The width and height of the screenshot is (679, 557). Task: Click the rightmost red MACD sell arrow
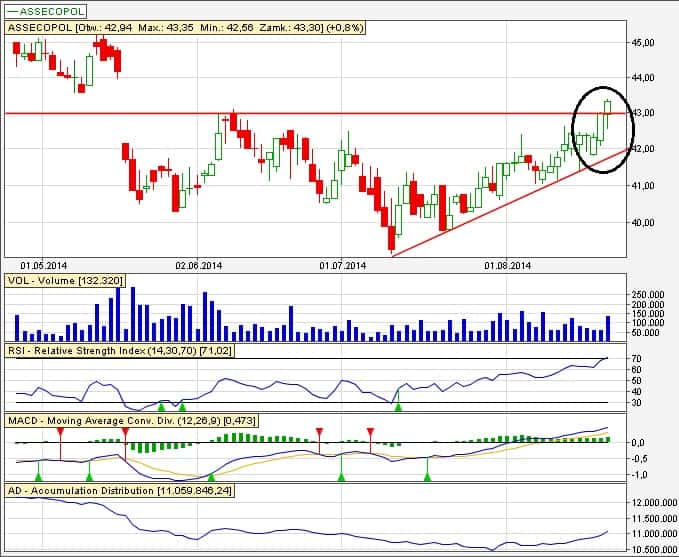point(371,432)
